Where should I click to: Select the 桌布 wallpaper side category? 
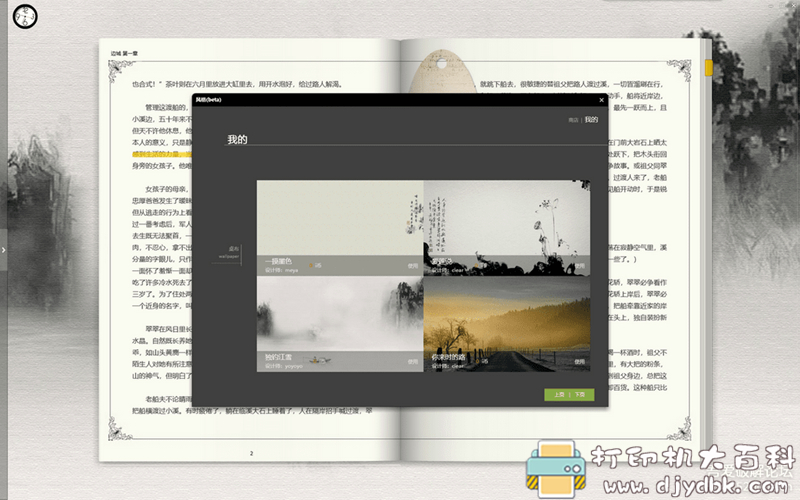click(229, 253)
